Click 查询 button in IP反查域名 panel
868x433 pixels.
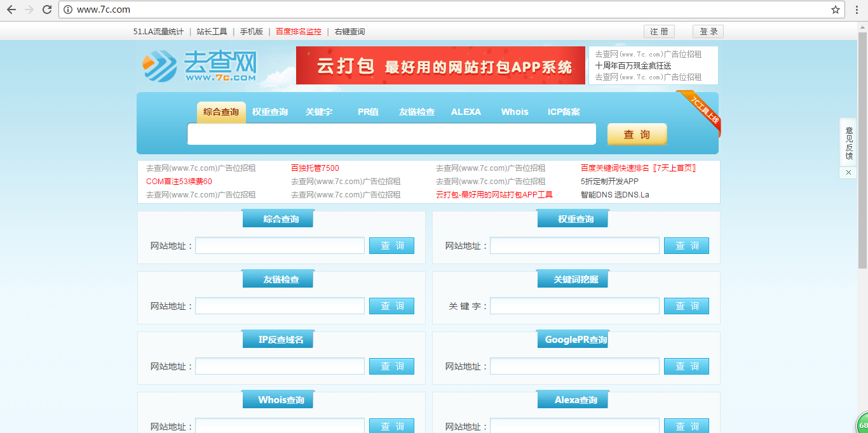[391, 366]
